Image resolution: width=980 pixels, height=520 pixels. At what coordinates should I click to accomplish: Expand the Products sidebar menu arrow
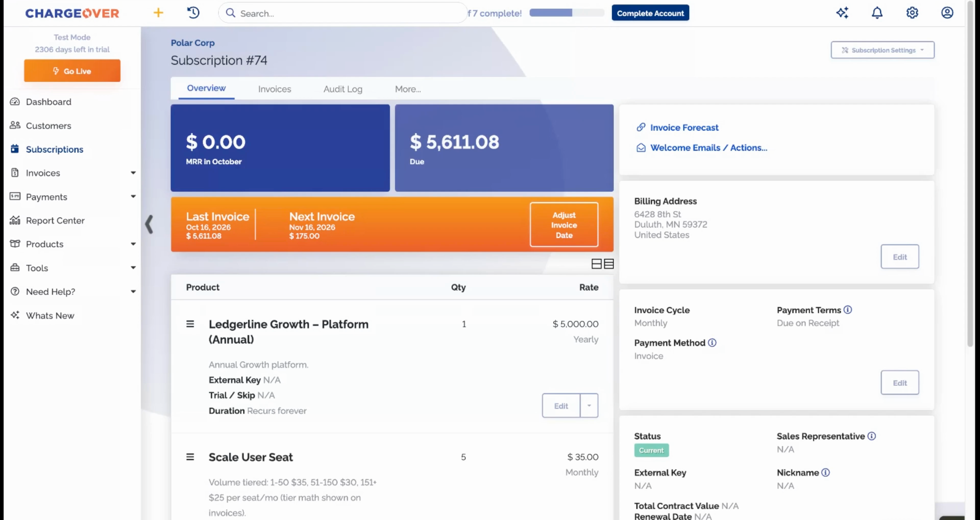(133, 244)
